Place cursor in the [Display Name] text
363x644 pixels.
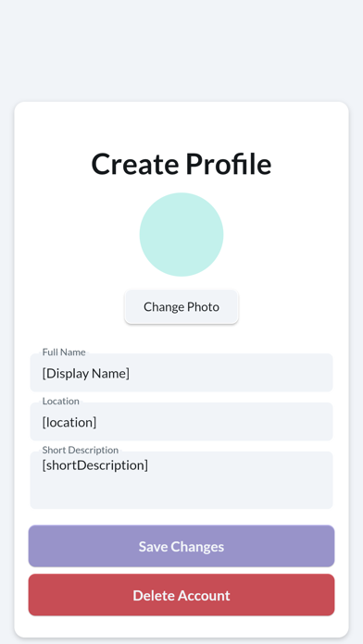click(86, 374)
